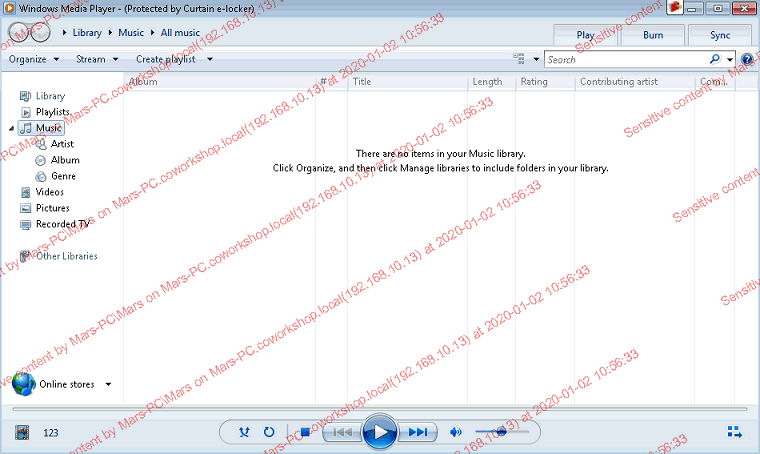
Task: Click the Stop playback button
Action: click(x=304, y=432)
